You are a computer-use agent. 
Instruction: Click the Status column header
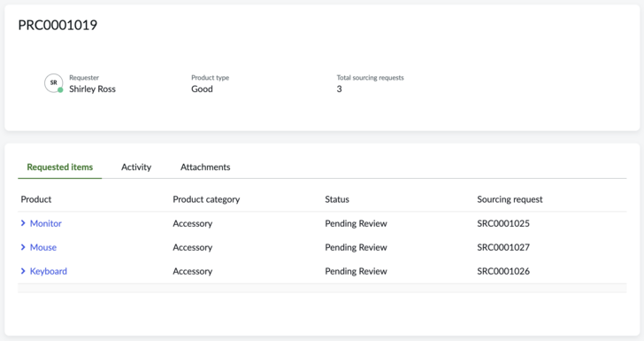point(337,199)
